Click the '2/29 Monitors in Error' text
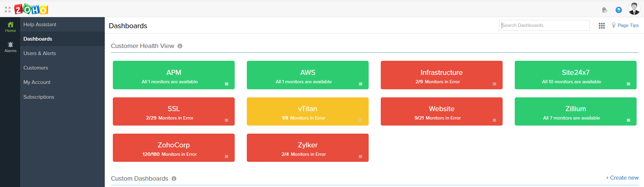The image size is (644, 187). 170,118
